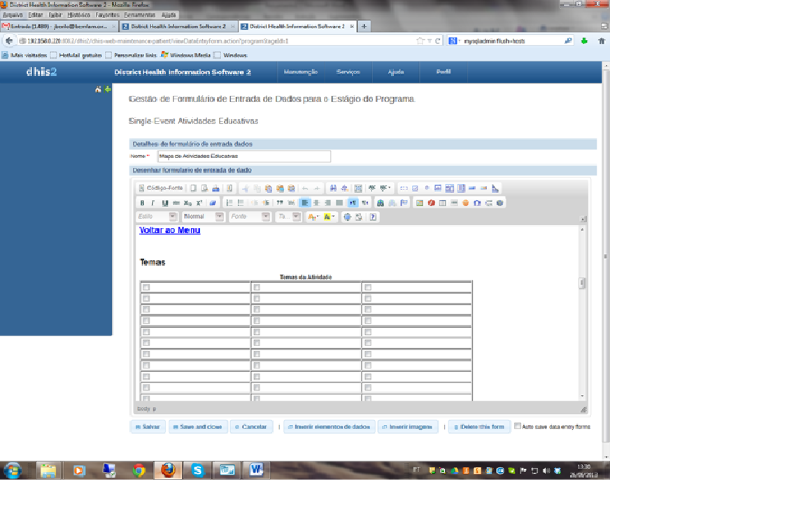The image size is (787, 532).
Task: Insert a numbered list
Action: pyautogui.click(x=229, y=203)
